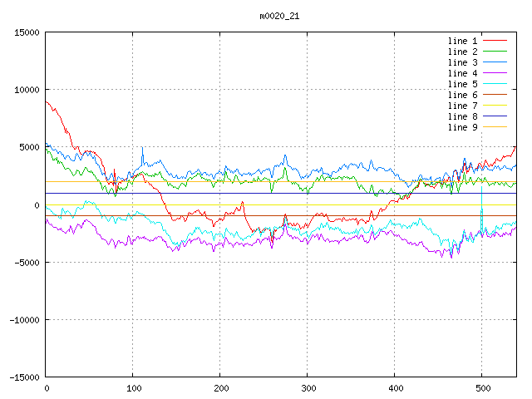
Task: Click the 300 x-axis tick label
Action: coord(308,388)
